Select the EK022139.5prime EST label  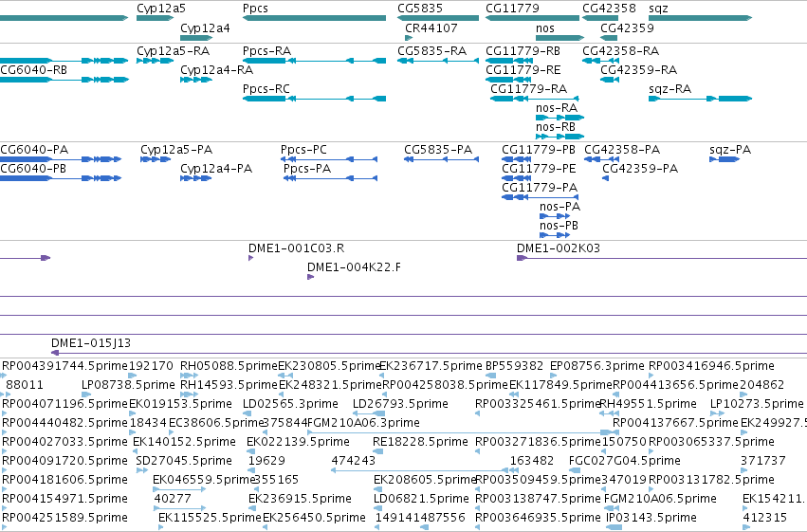(298, 442)
